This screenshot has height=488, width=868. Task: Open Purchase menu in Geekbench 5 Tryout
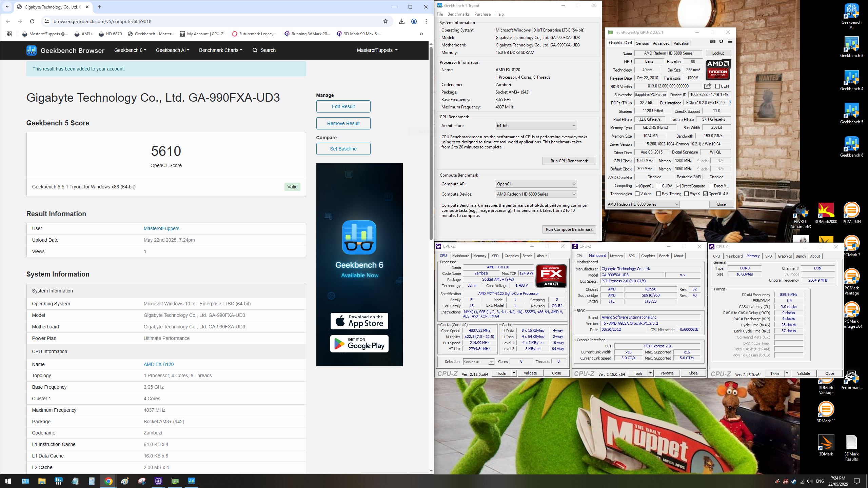click(482, 14)
